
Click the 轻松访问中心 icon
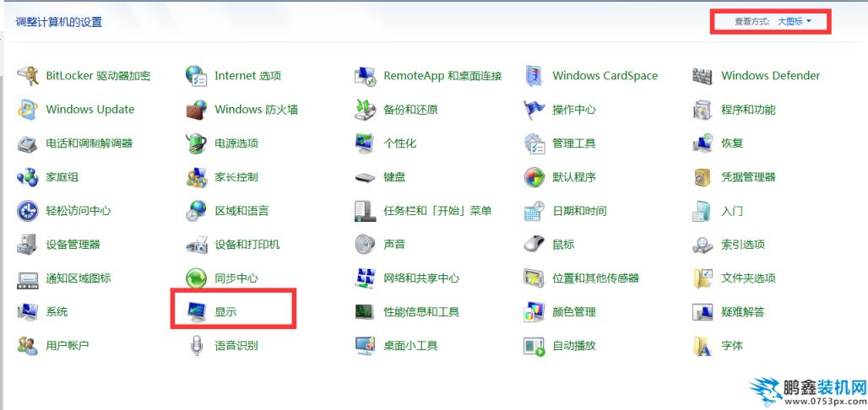point(27,211)
